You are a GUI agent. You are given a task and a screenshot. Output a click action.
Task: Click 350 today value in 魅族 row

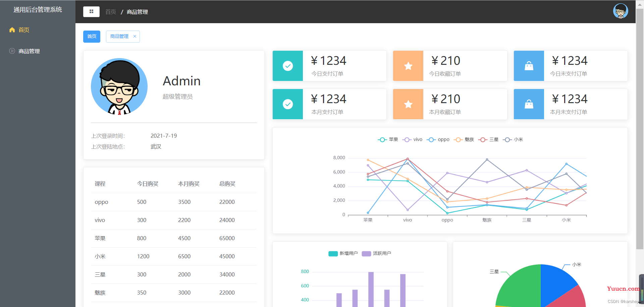point(142,293)
